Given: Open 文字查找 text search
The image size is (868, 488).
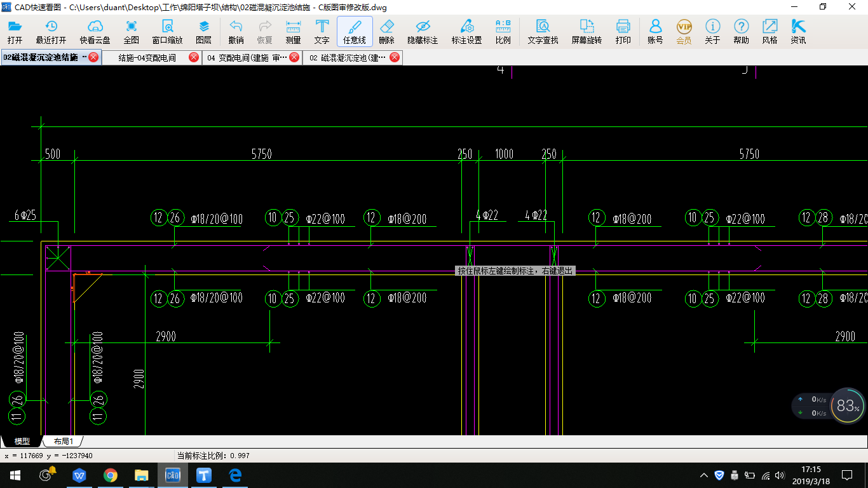Looking at the screenshot, I should 543,31.
